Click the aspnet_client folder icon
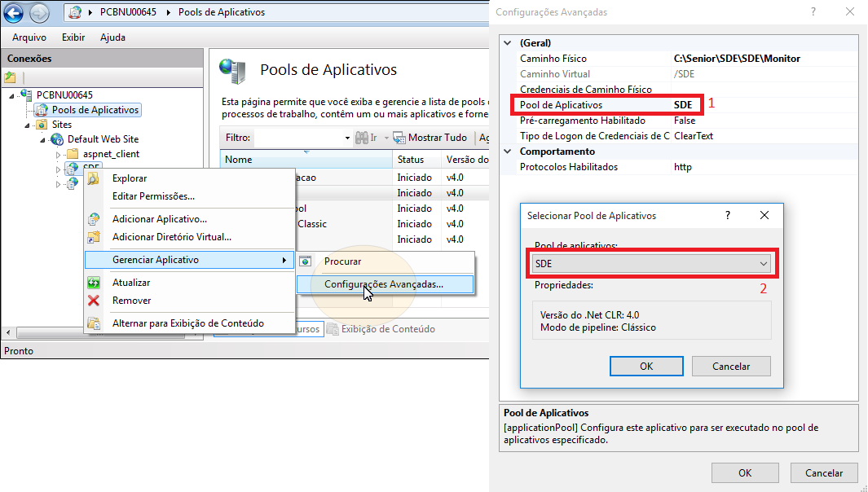The image size is (868, 492). [73, 154]
